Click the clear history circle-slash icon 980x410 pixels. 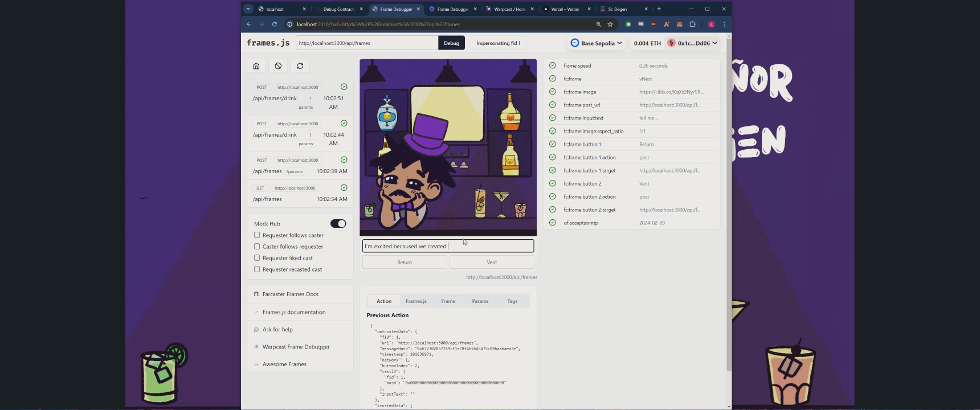(x=278, y=66)
